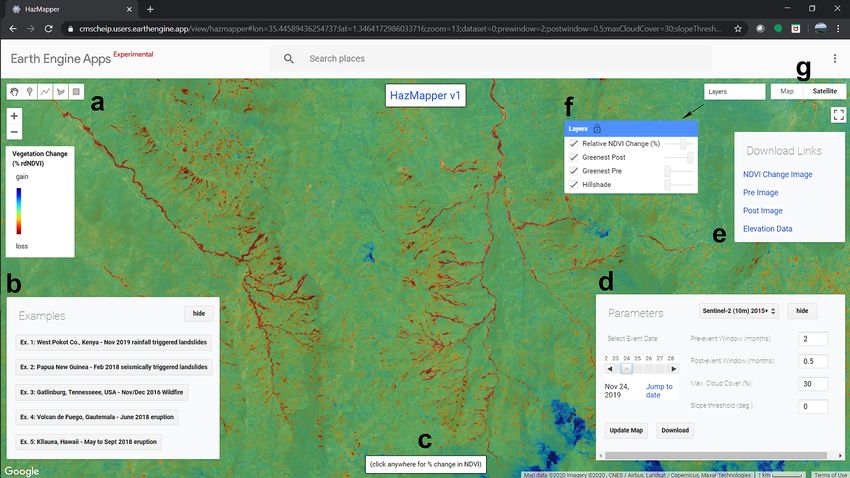Open NDVI Change Image download link
850x478 pixels.
pos(777,175)
